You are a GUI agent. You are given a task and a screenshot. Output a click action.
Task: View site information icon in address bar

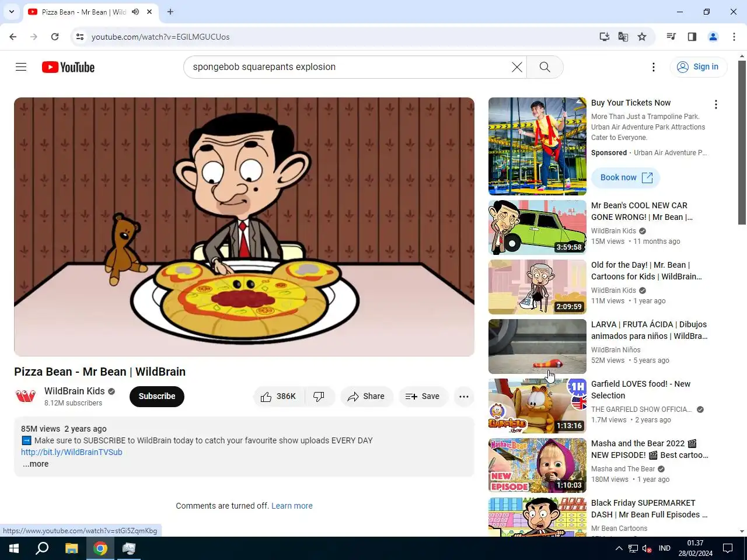click(80, 37)
